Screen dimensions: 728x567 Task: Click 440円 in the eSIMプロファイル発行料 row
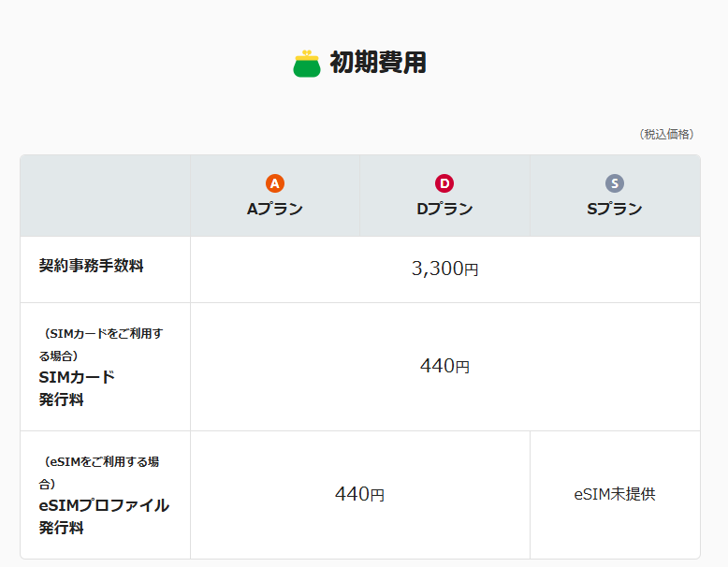359,494
